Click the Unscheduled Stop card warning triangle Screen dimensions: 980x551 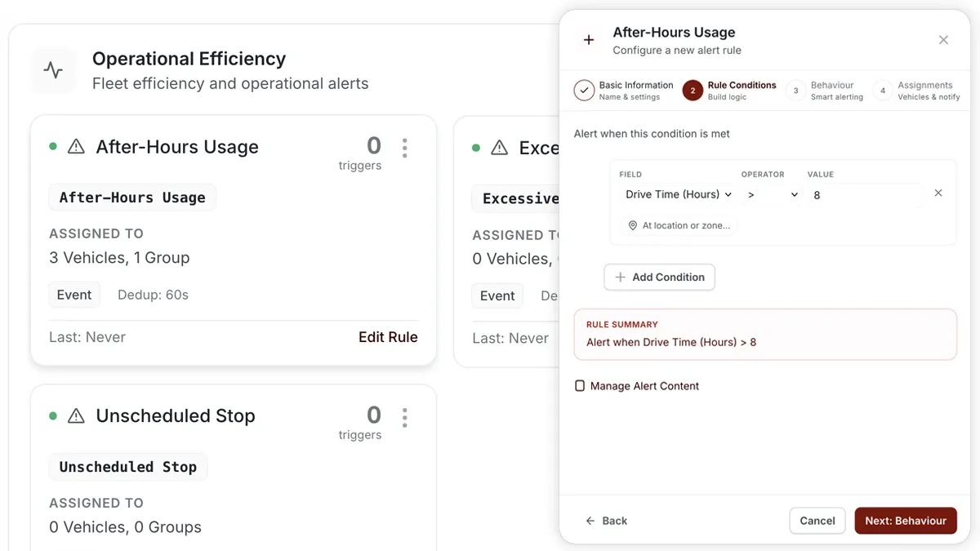pyautogui.click(x=76, y=416)
